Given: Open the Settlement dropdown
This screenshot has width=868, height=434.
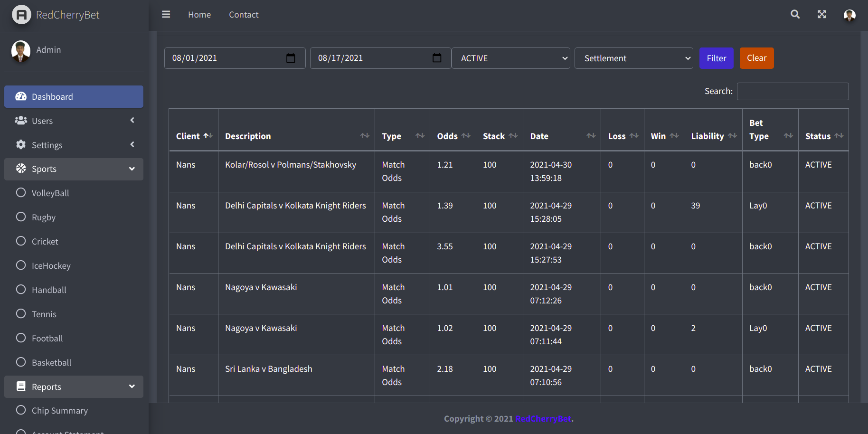Looking at the screenshot, I should pyautogui.click(x=634, y=58).
